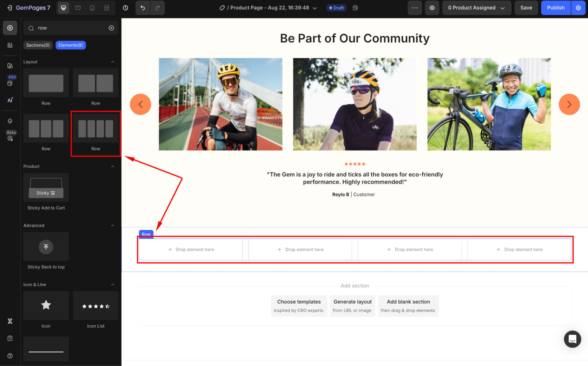Click the undo arrow icon
The height and width of the screenshot is (366, 588).
tap(143, 8)
